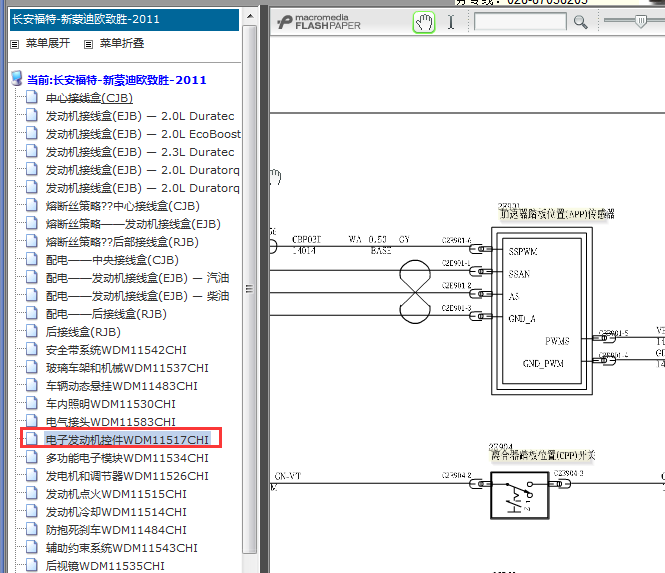Viewport: 665px width, 573px height.
Task: Click page icon beside 防抱死刹车WDM11484CHI
Action: click(32, 529)
